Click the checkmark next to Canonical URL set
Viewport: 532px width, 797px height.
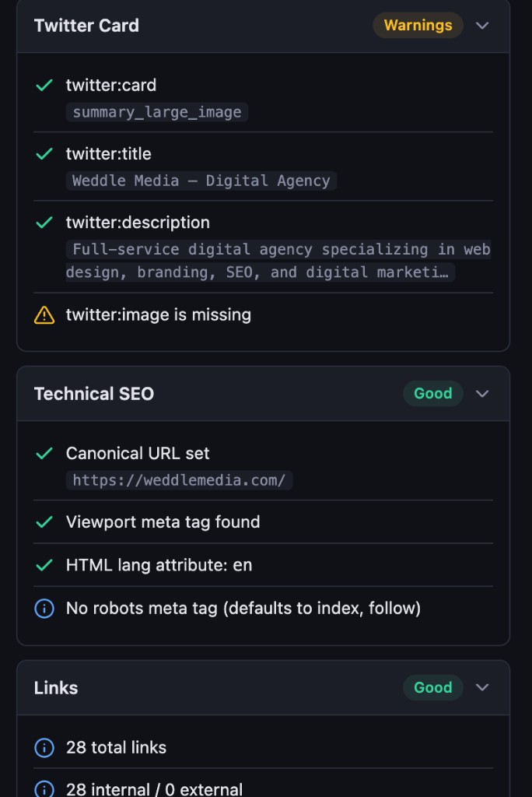(x=44, y=454)
